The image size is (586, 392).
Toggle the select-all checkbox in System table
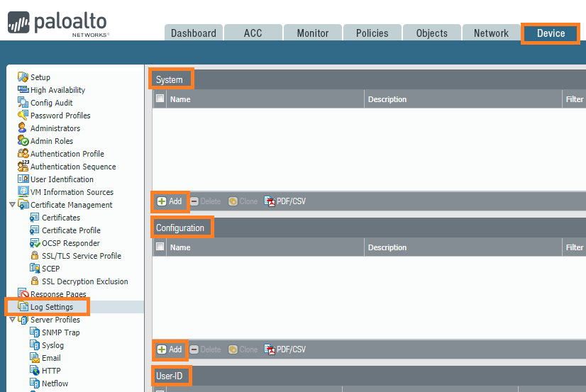[x=160, y=99]
